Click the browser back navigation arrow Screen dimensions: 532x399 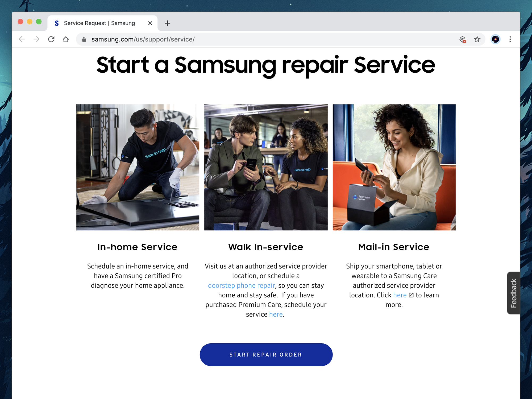point(21,39)
